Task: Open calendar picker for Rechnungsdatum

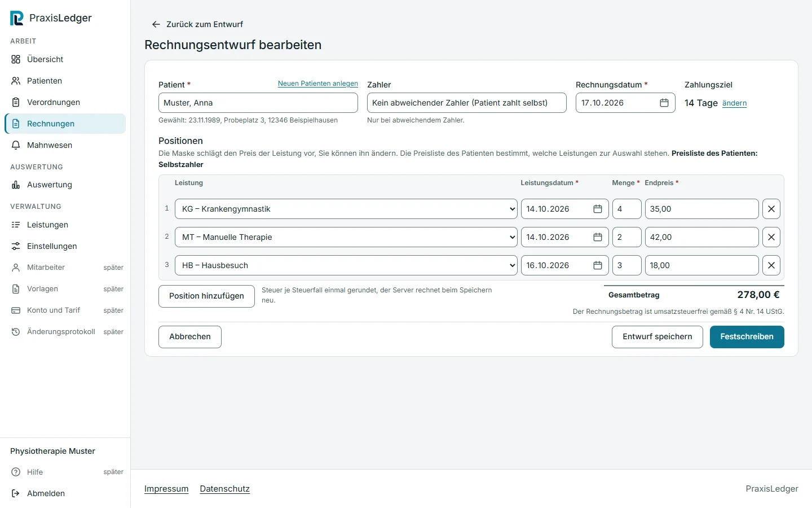Action: click(x=664, y=103)
